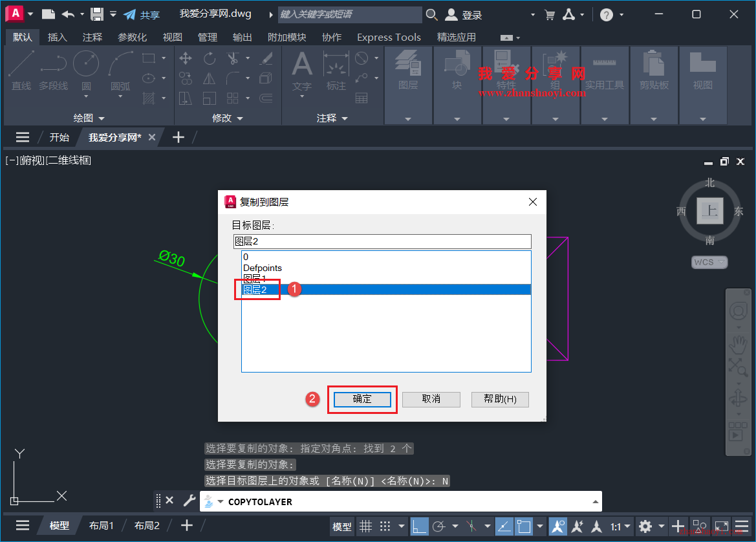Click the Sign in (登录) button
The image size is (756, 542).
(463, 15)
